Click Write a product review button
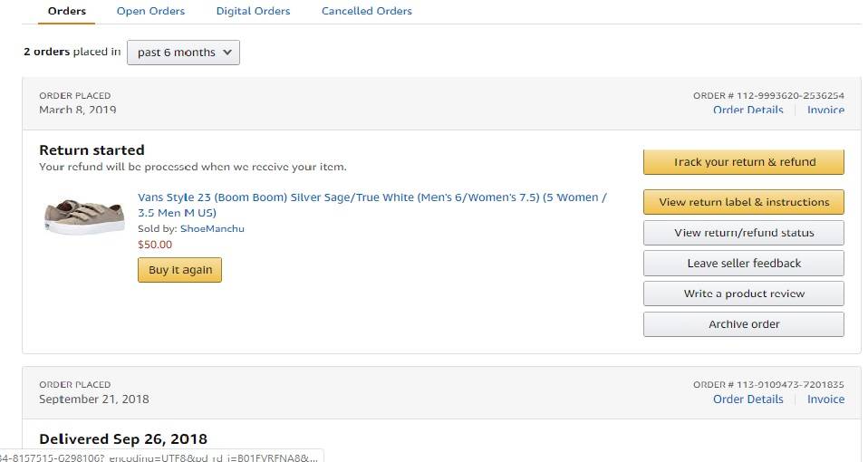 pos(744,294)
